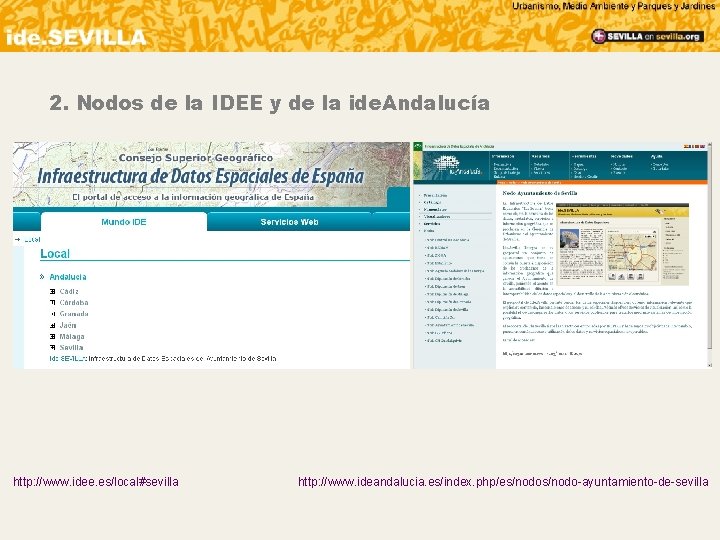Open the Novedades menu in ideAndalucía
The height and width of the screenshot is (540, 720).
621,157
